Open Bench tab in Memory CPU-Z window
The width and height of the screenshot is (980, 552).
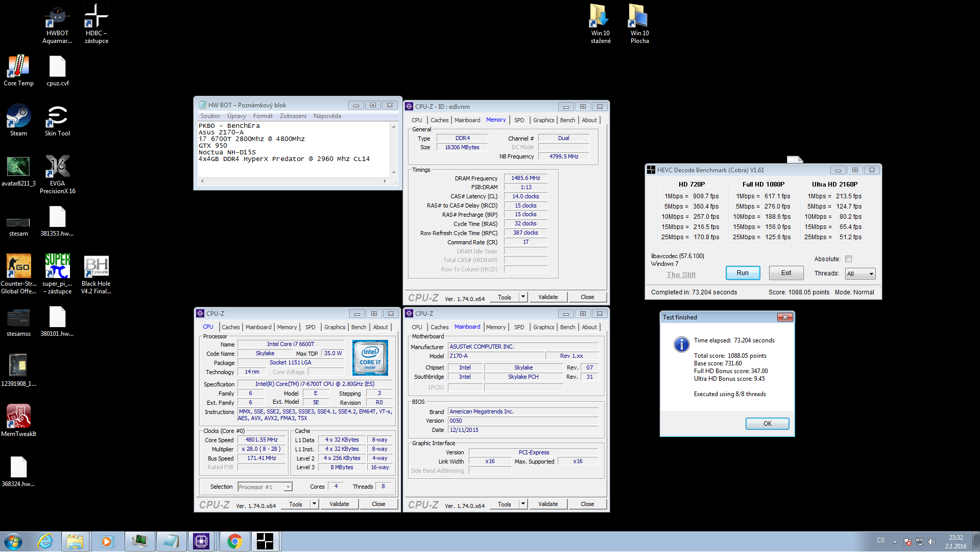(x=568, y=120)
